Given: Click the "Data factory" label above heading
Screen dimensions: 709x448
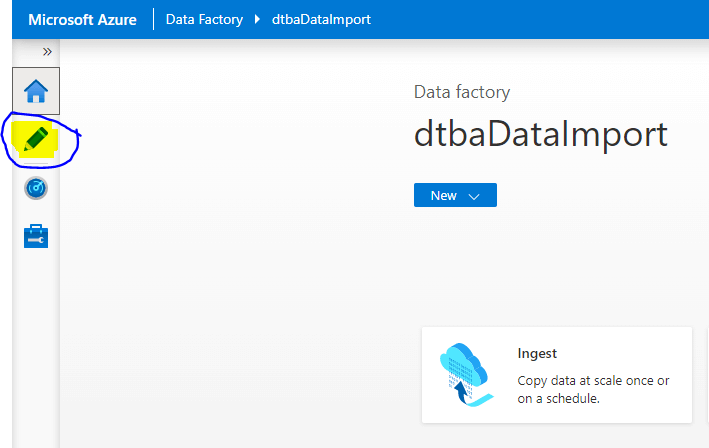Looking at the screenshot, I should [x=462, y=92].
